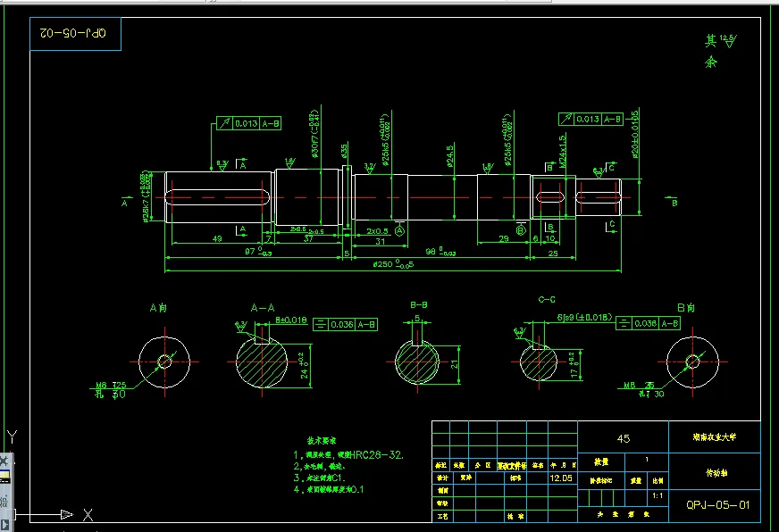Select the dimension 25 near the right shaft end

click(x=552, y=254)
